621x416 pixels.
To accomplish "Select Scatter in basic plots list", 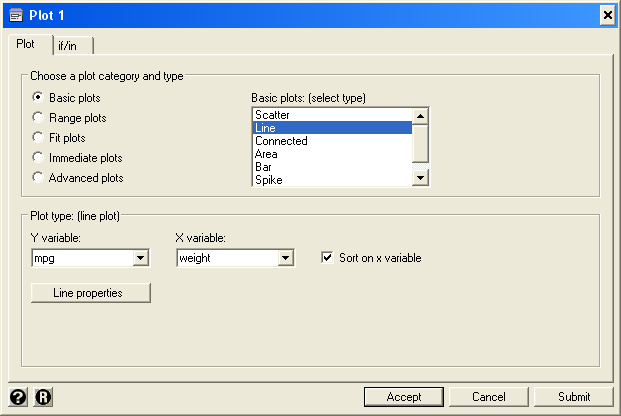I will pos(332,115).
